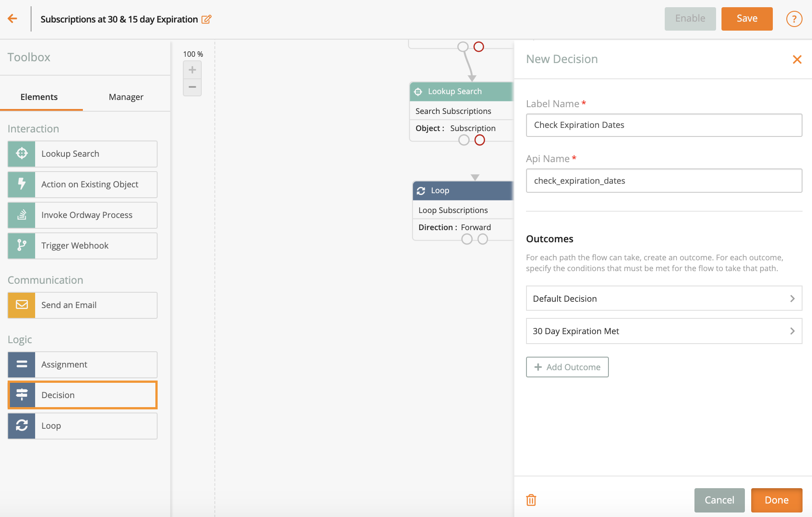Select the Loop label in Toolbox

[51, 426]
